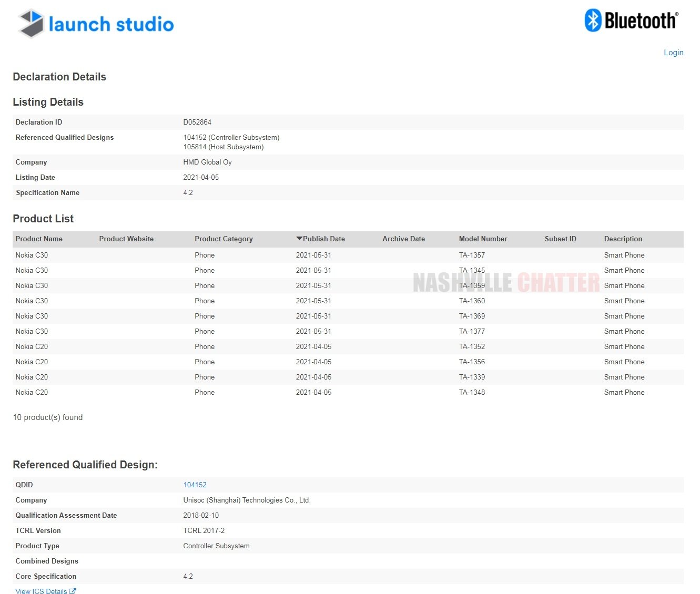Open QDID 104152 link
The height and width of the screenshot is (594, 700).
195,485
